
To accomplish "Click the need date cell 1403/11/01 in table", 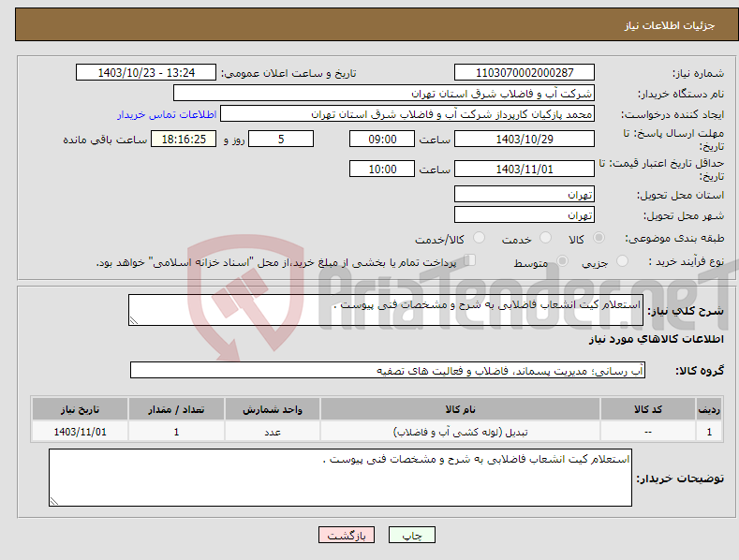I will tap(81, 432).
